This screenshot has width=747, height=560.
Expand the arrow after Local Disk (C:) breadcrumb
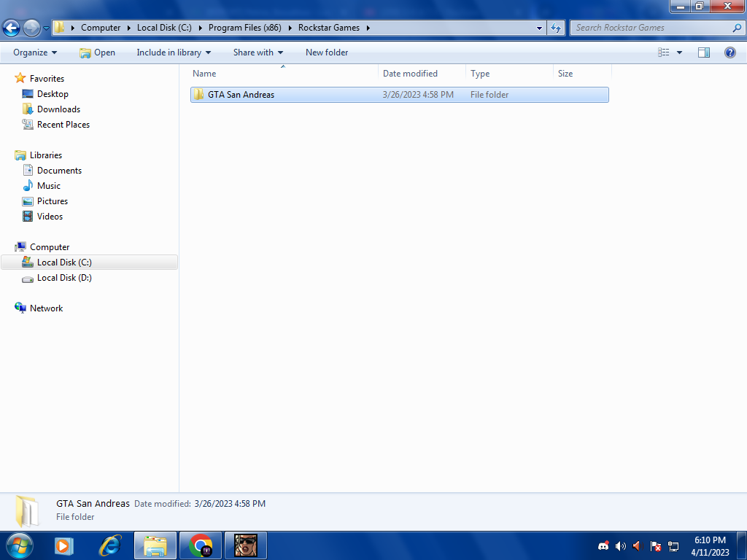200,28
